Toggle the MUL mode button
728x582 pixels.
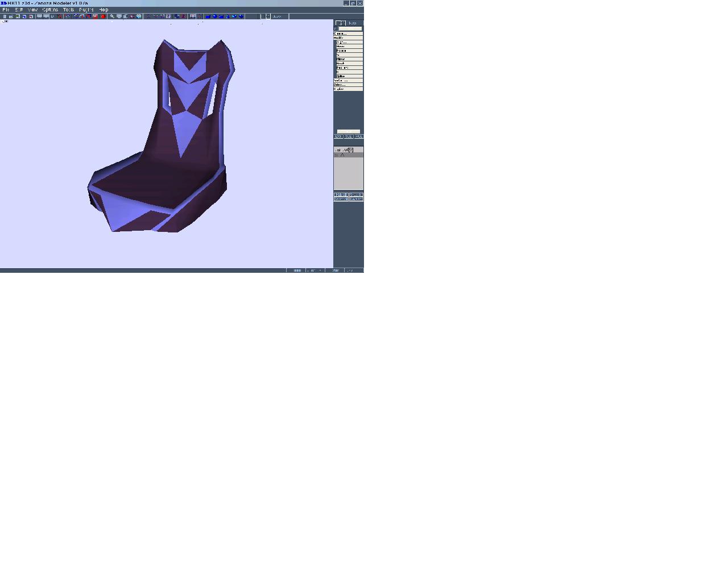[x=358, y=136]
